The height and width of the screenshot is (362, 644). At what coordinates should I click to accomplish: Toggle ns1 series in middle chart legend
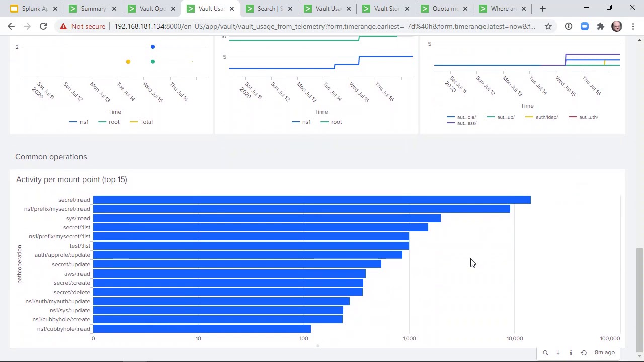click(x=301, y=122)
